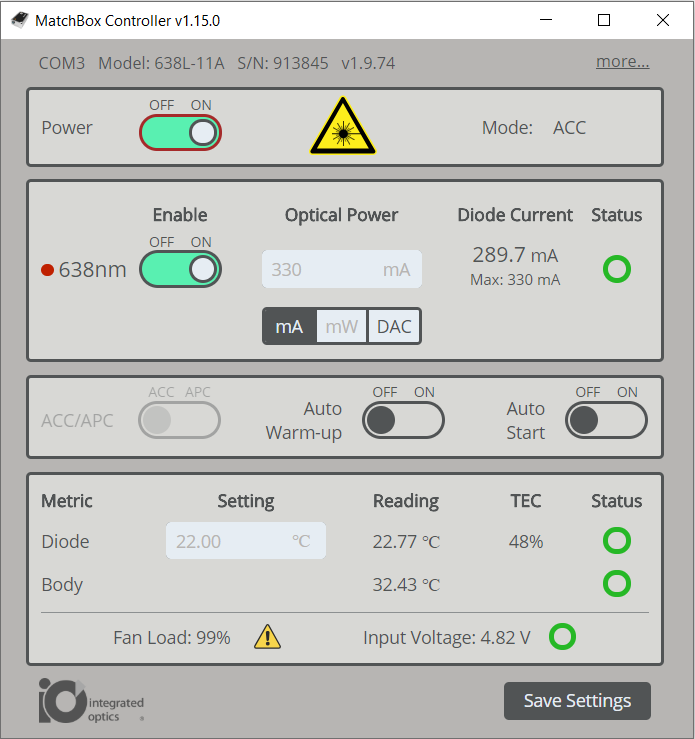Click the Mode: ACC label
This screenshot has height=739, width=695.
click(533, 128)
